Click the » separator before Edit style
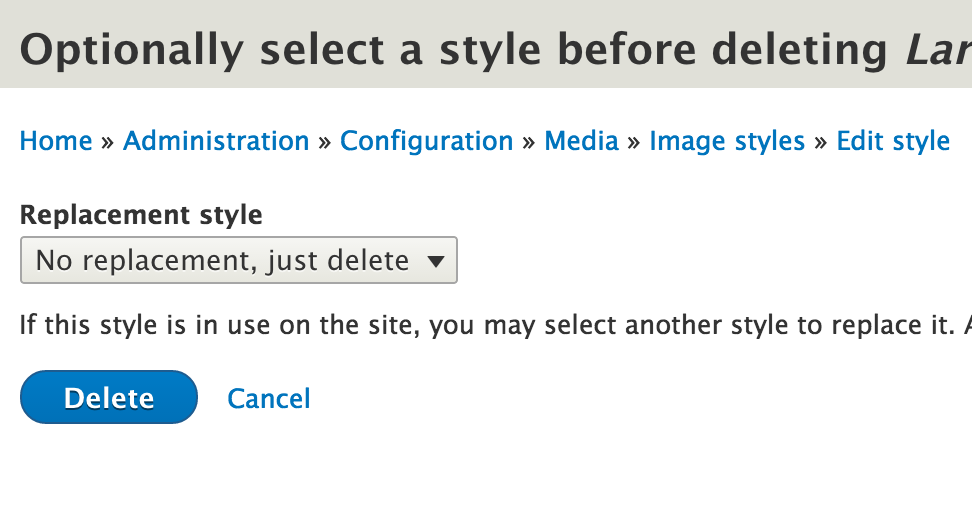This screenshot has height=520, width=972. coord(821,143)
